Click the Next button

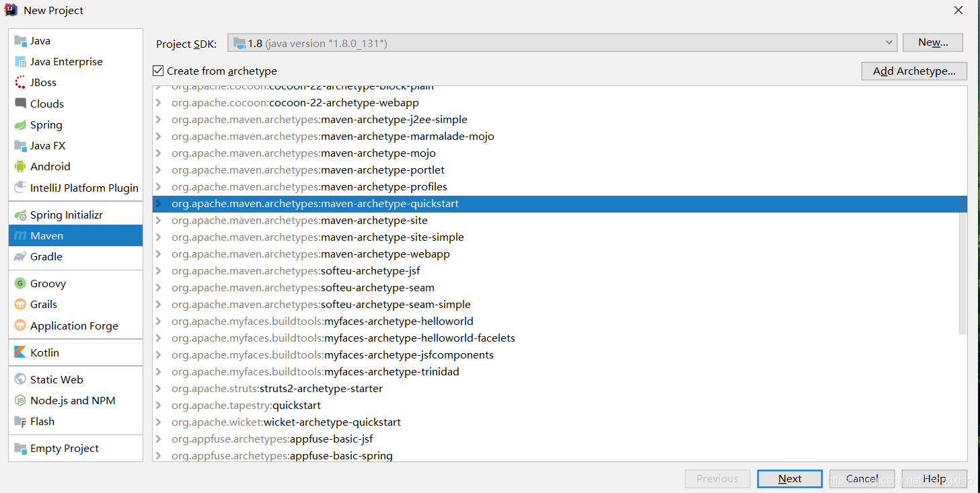[x=790, y=478]
